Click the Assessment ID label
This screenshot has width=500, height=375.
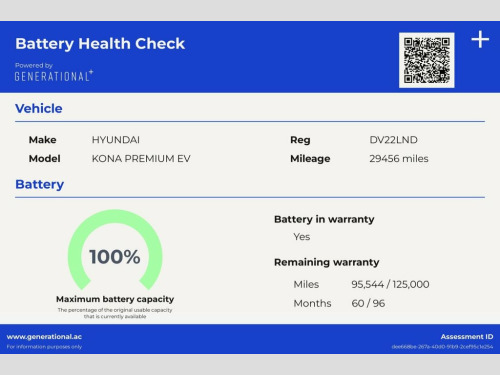pos(467,337)
